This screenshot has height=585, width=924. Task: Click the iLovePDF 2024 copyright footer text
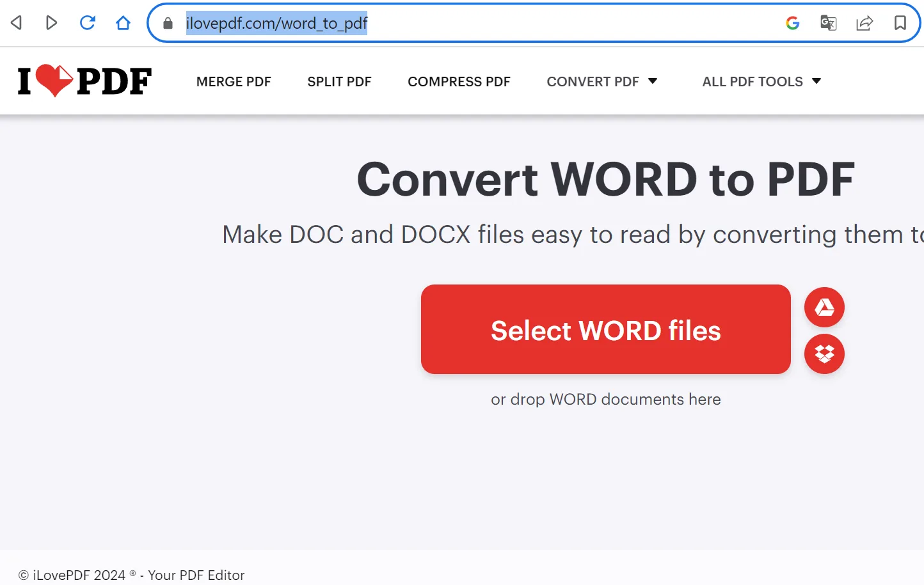pos(131,575)
